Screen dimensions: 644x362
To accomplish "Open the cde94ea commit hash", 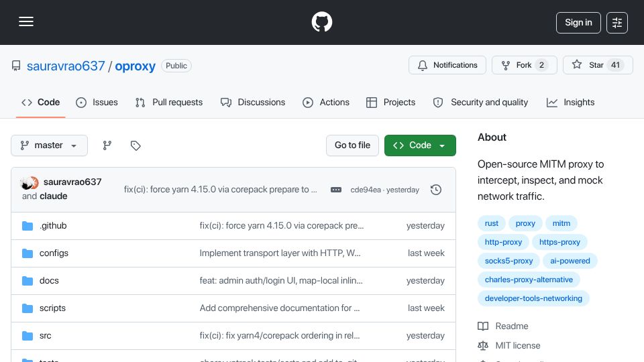I will (x=366, y=190).
